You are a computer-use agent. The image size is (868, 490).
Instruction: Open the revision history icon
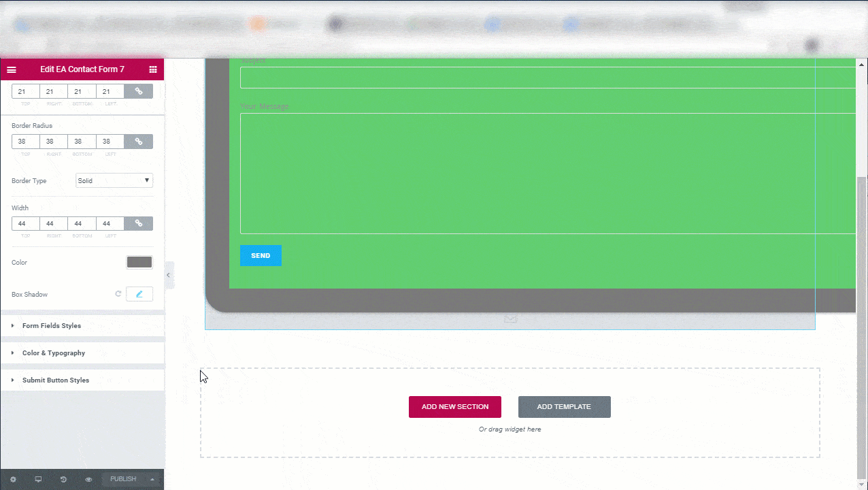click(x=63, y=479)
